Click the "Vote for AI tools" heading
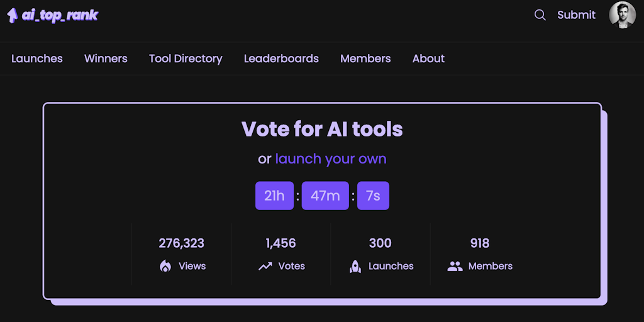The height and width of the screenshot is (322, 644). 322,129
